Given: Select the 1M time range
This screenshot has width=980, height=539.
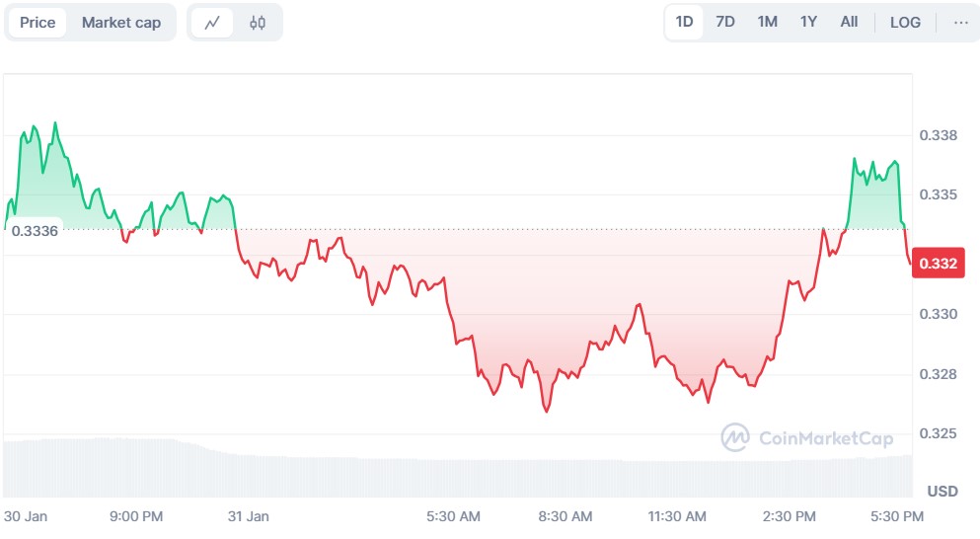Looking at the screenshot, I should tap(767, 22).
